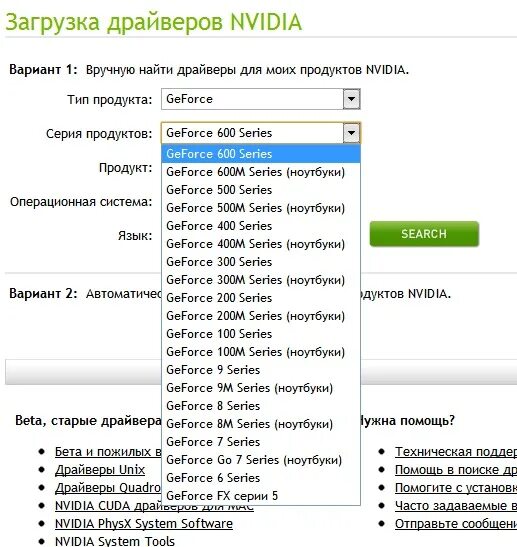
Task: Click the Вариант 1 label text
Action: [43, 69]
